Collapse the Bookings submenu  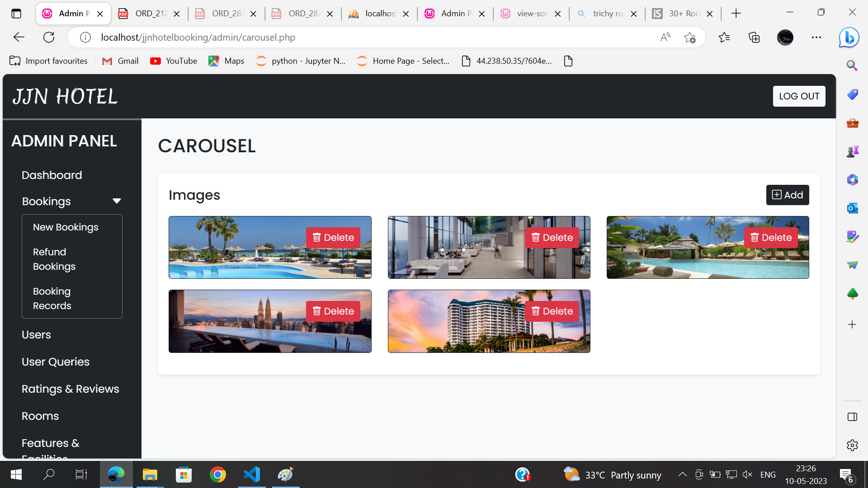click(117, 201)
